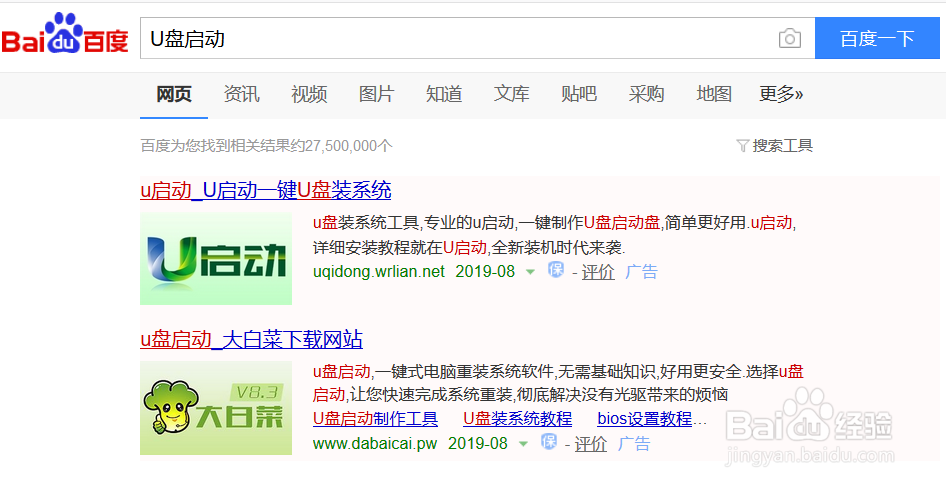Viewport: 946px width, 488px height.
Task: Open the 视频 tab
Action: point(309,94)
